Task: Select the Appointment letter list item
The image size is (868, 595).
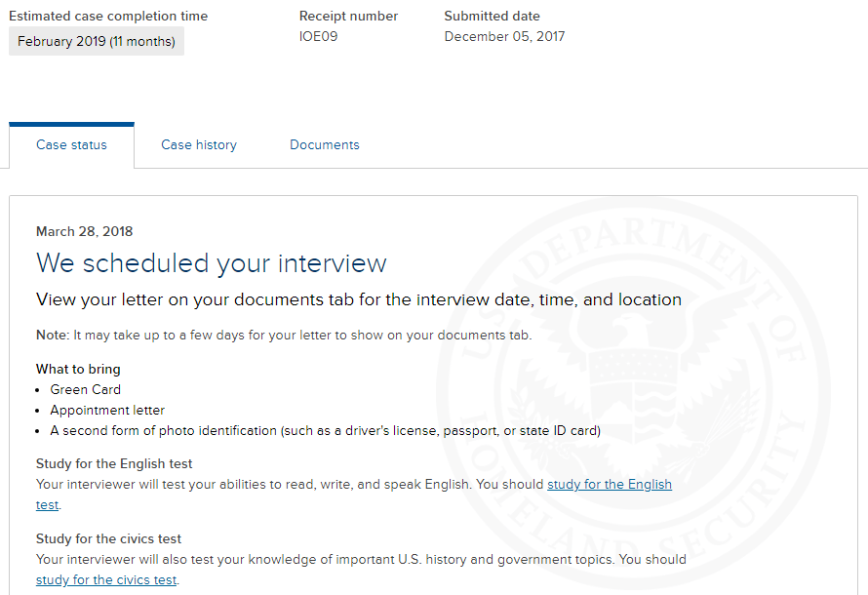Action: click(107, 410)
